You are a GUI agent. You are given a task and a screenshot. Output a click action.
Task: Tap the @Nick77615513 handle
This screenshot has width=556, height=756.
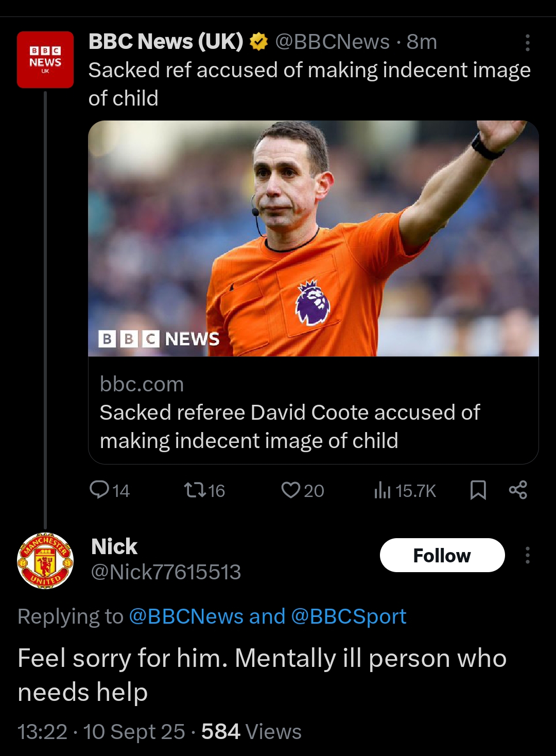(x=166, y=572)
